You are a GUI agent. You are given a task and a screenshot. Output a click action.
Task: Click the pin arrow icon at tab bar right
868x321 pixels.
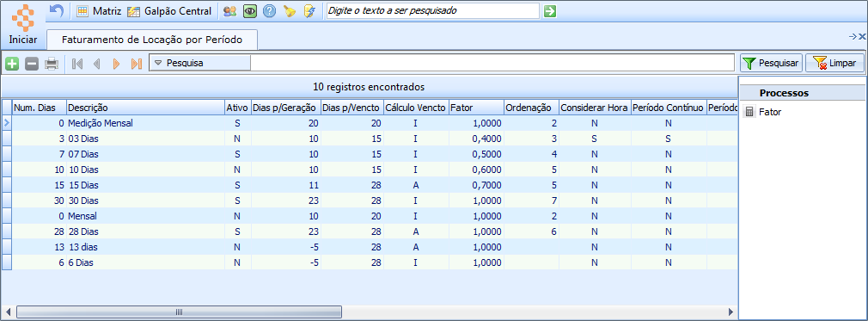[853, 37]
